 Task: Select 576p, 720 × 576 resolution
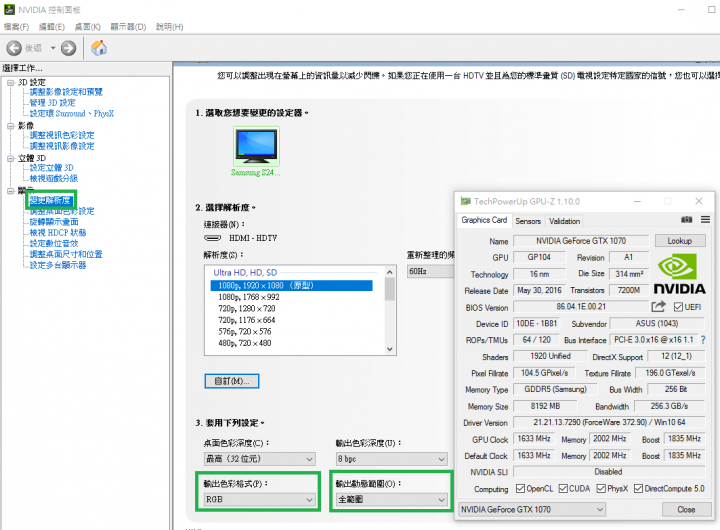point(245,332)
